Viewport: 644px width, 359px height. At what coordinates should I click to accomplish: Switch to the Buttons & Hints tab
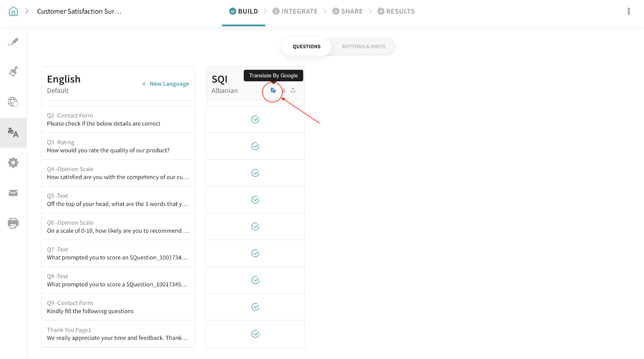click(x=363, y=47)
